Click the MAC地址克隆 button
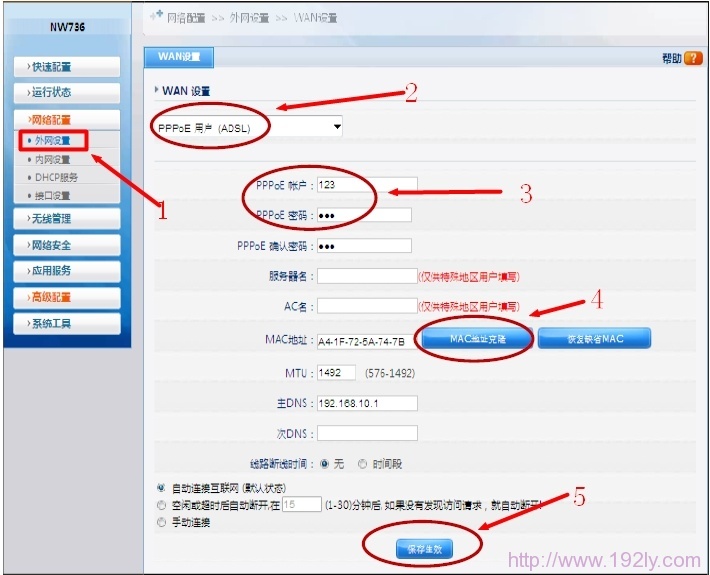The width and height of the screenshot is (710, 575). pyautogui.click(x=477, y=339)
